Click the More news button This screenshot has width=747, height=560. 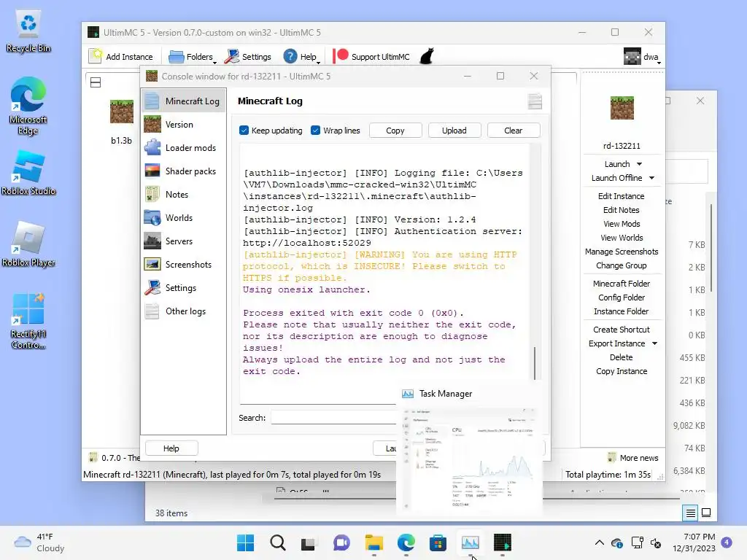[x=633, y=458]
